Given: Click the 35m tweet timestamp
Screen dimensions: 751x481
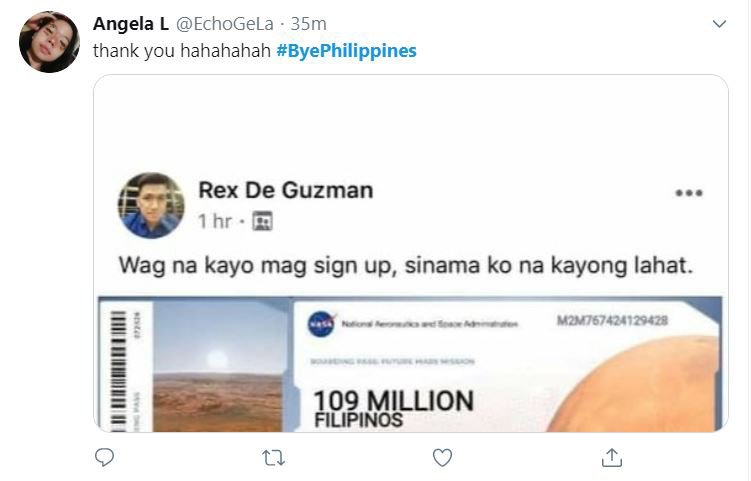Looking at the screenshot, I should point(308,23).
